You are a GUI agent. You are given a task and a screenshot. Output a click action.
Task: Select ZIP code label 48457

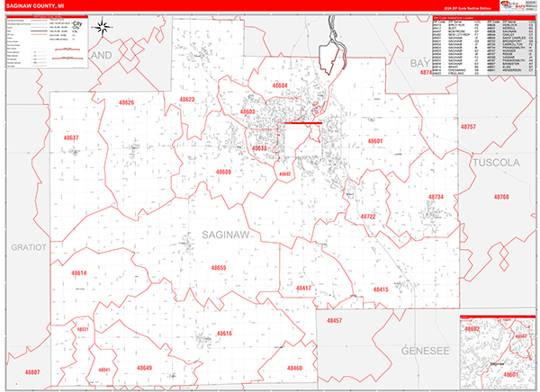tap(335, 320)
